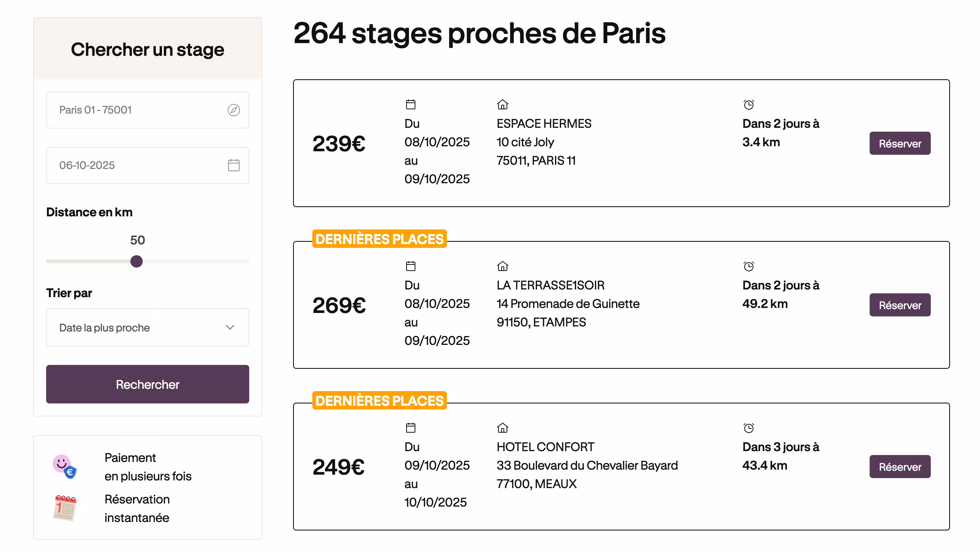Click DERNIÈRES PLACES badge on Etampes listing
980x552 pixels.
click(379, 239)
